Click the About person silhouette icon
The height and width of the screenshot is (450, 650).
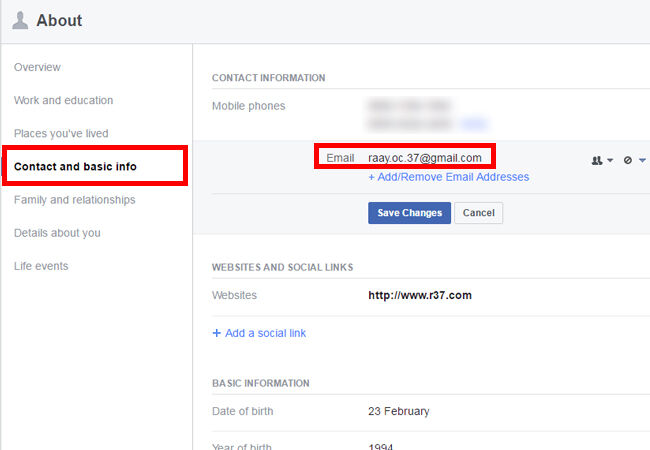(20, 20)
